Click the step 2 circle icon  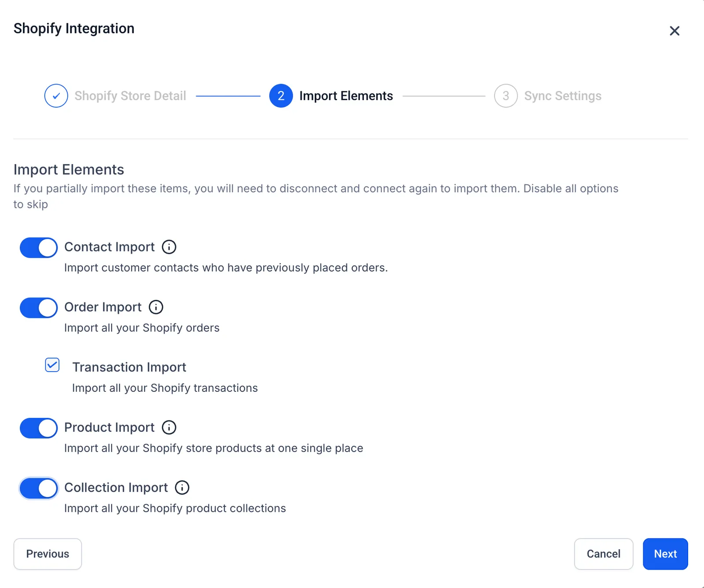coord(281,96)
